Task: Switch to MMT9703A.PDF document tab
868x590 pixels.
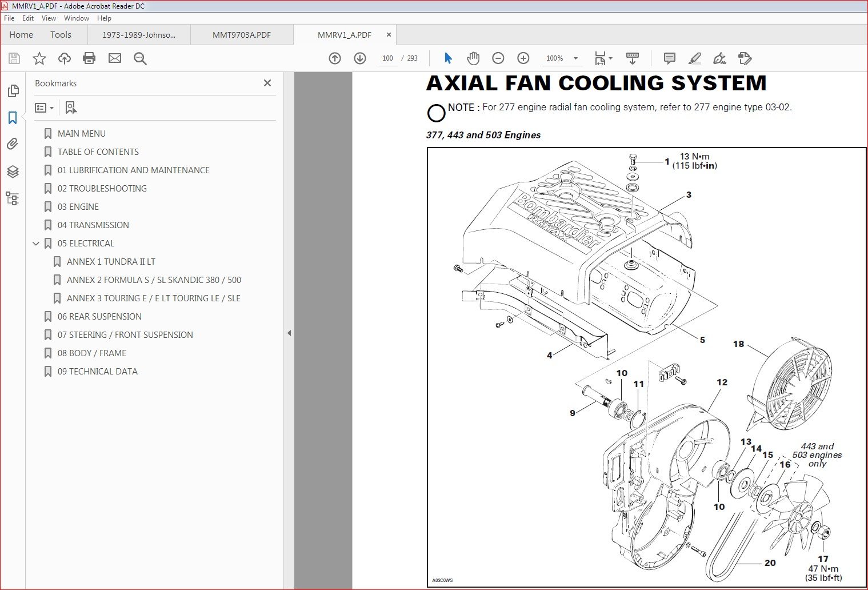Action: tap(242, 35)
